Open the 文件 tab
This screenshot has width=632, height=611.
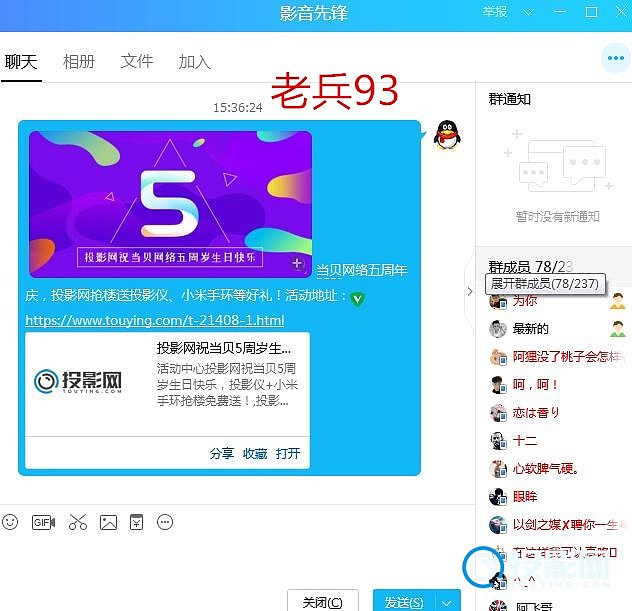click(x=137, y=61)
